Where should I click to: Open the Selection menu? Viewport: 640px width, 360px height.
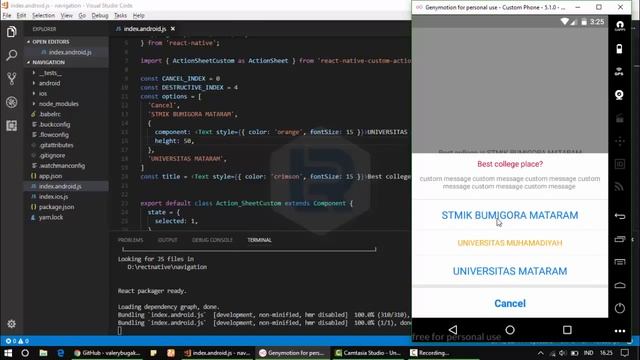pyautogui.click(x=43, y=16)
